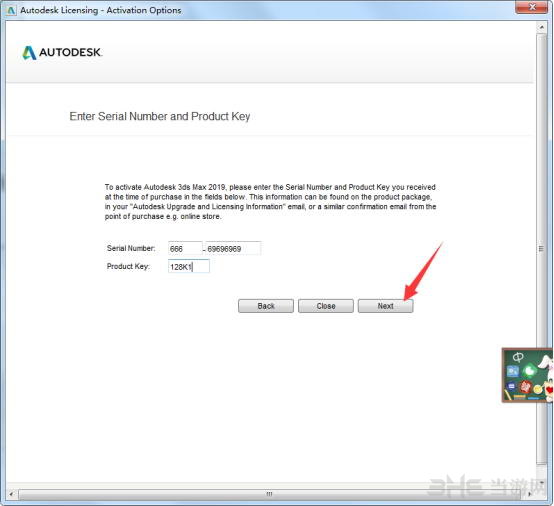Click the Autodesk logo in header

[x=62, y=53]
